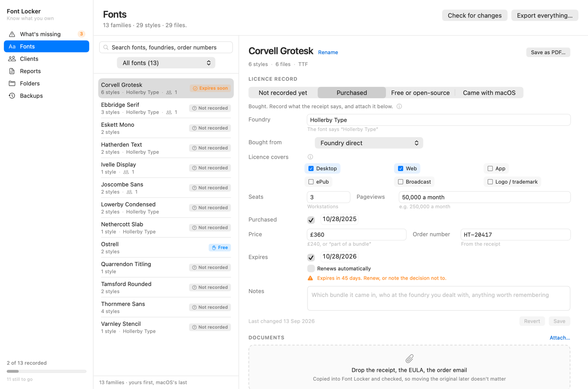Click the Reports document icon
Image resolution: width=588 pixels, height=389 pixels.
coord(12,71)
